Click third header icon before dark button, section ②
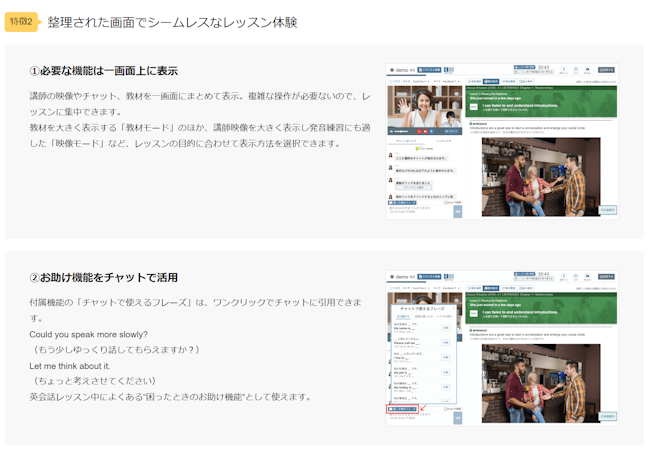This screenshot has height=451, width=650. pos(587,276)
